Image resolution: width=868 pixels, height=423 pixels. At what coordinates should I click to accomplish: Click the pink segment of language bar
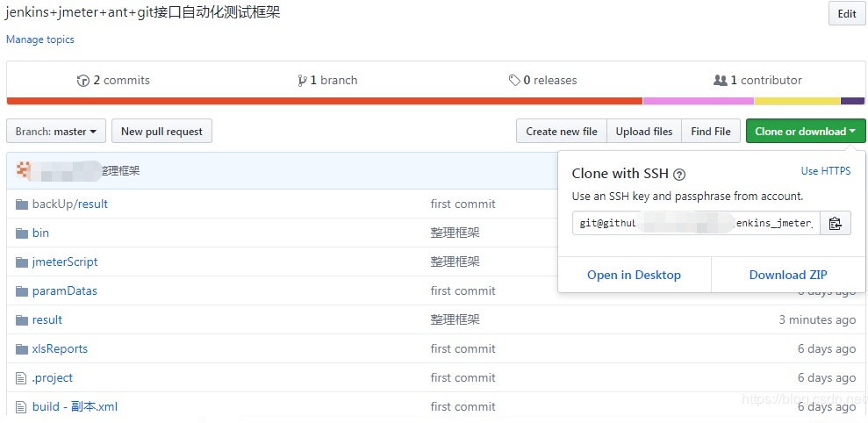pos(699,101)
